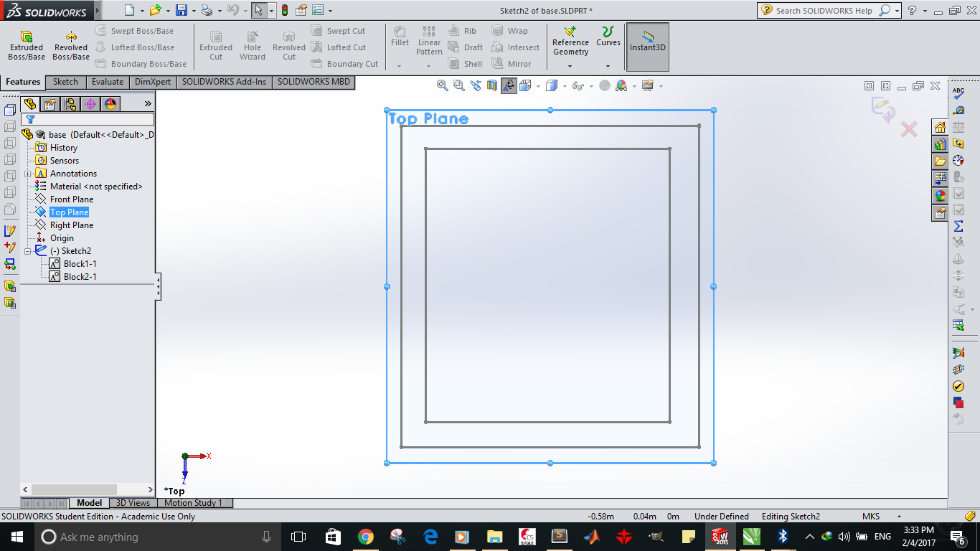Switch to the Sketch tab
This screenshot has height=551, width=980.
65,82
